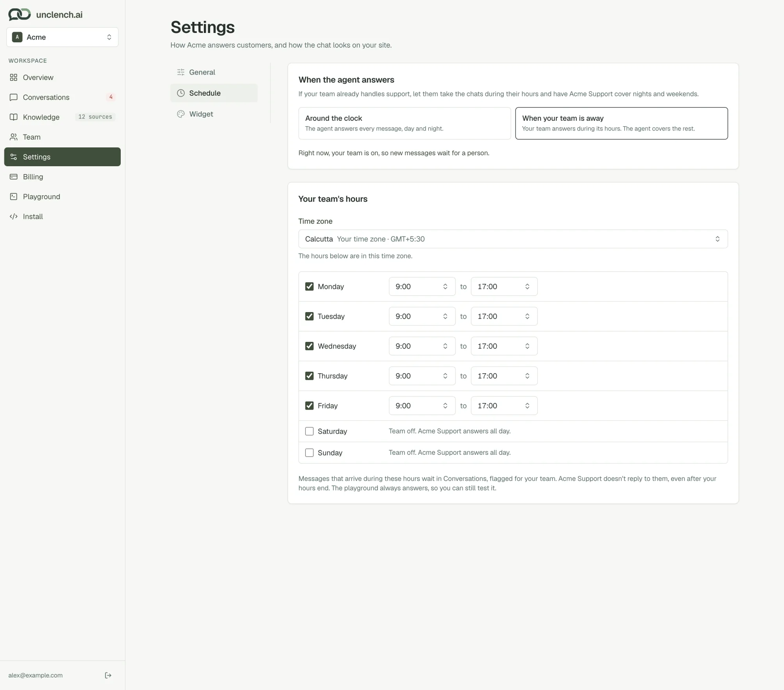784x690 pixels.
Task: Open Thursday end time dropdown
Action: [x=504, y=376]
